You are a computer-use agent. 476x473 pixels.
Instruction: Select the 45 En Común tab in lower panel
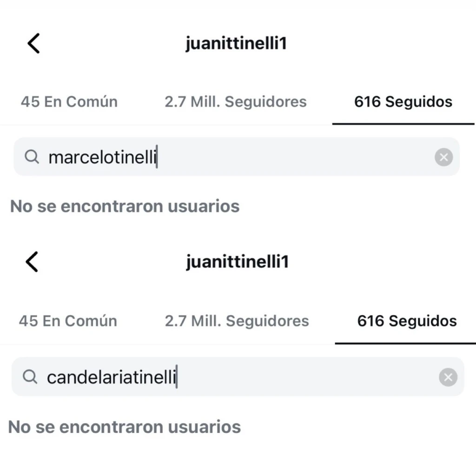click(x=67, y=321)
